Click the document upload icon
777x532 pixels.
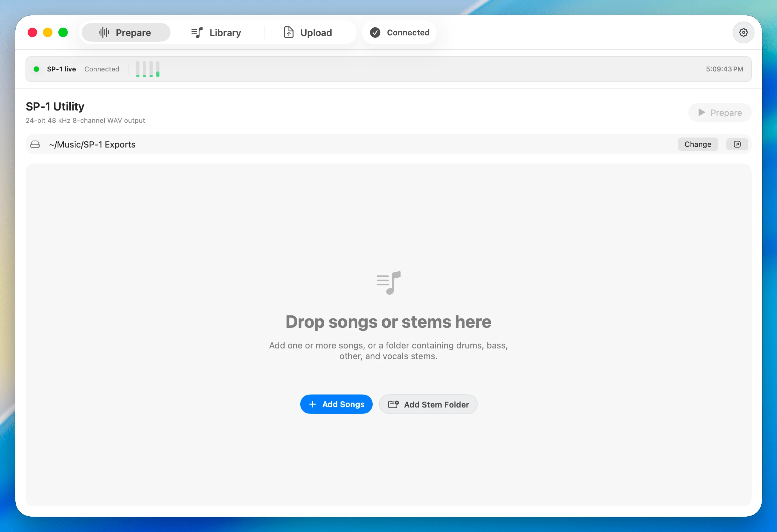pos(289,32)
